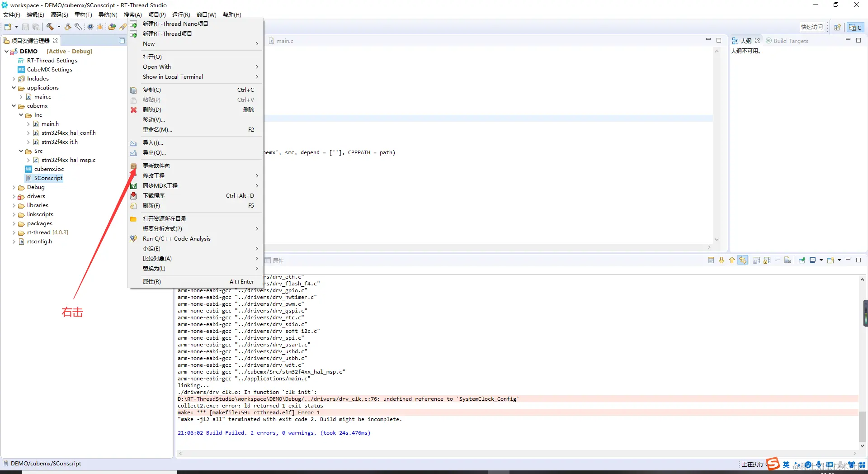Image resolution: width=868 pixels, height=474 pixels.
Task: Open the 文件(F) menu
Action: tap(12, 14)
